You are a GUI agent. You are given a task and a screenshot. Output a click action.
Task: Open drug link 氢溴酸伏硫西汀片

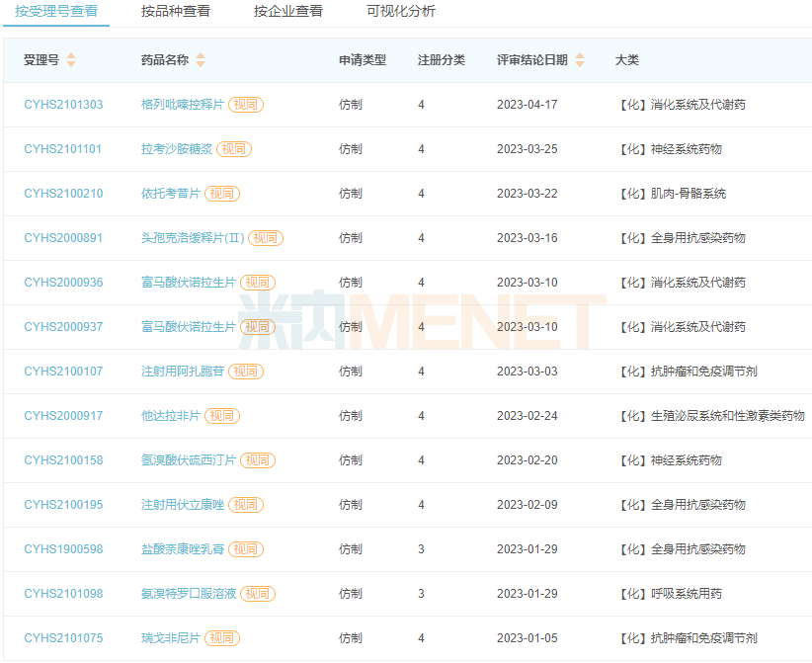189,460
